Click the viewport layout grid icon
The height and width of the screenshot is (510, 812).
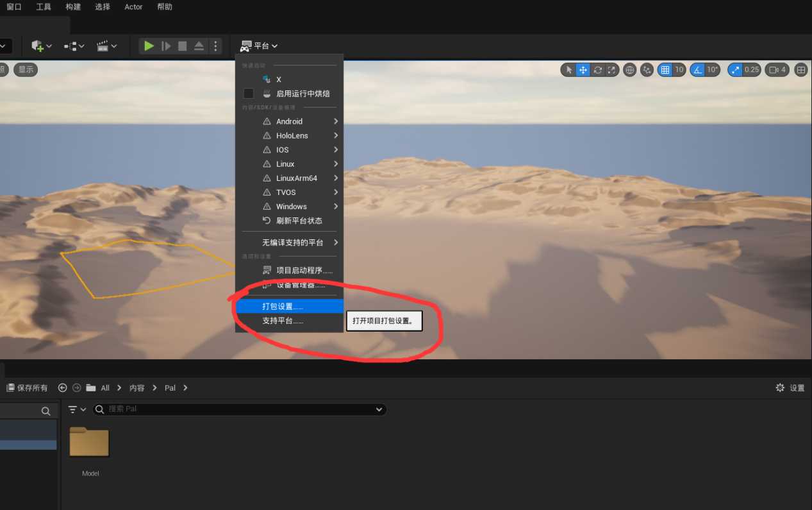coord(800,70)
